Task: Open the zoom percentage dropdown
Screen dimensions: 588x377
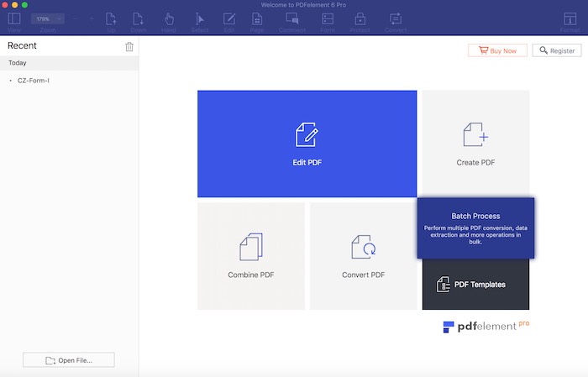Action: point(47,18)
